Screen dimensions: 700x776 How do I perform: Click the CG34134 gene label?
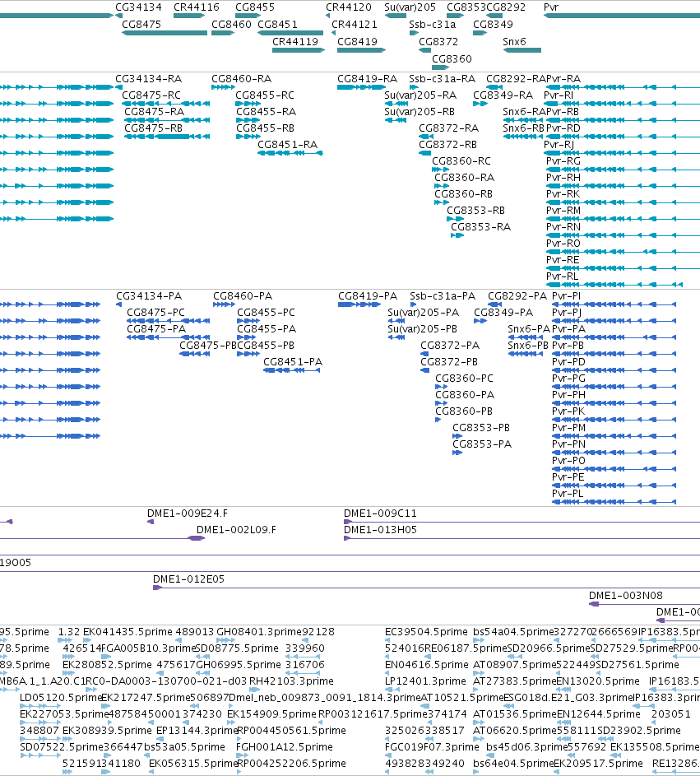pos(138,7)
